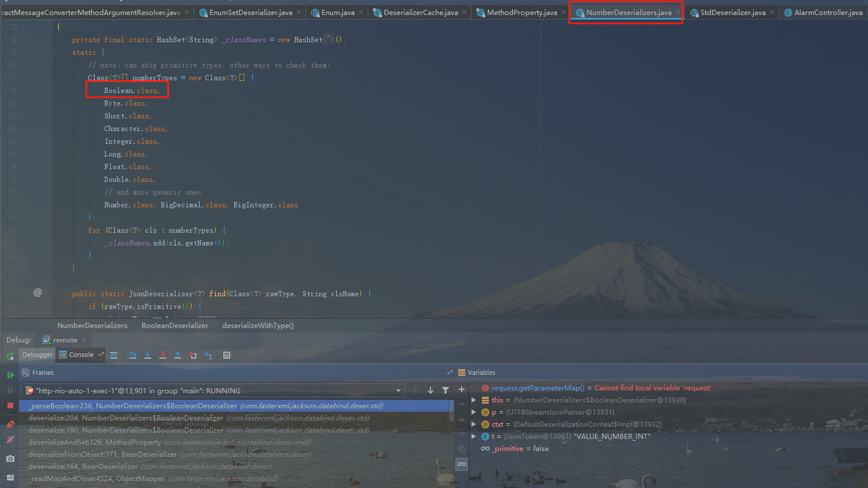Select the _primitive = false variable

pos(515,449)
